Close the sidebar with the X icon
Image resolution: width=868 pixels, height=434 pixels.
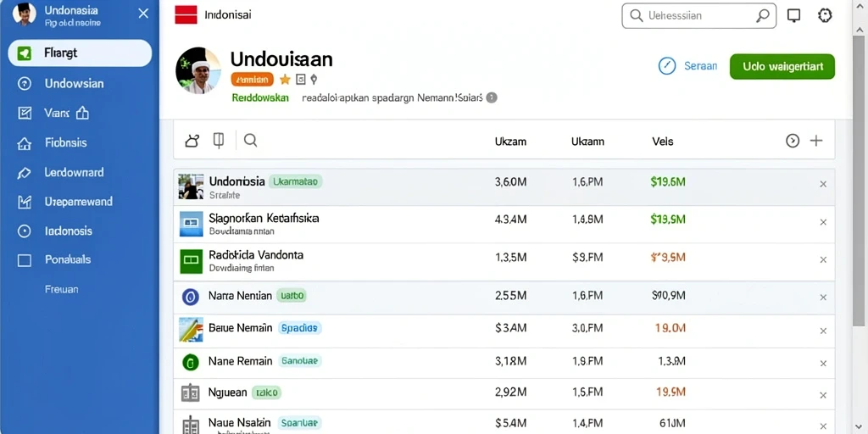(143, 14)
